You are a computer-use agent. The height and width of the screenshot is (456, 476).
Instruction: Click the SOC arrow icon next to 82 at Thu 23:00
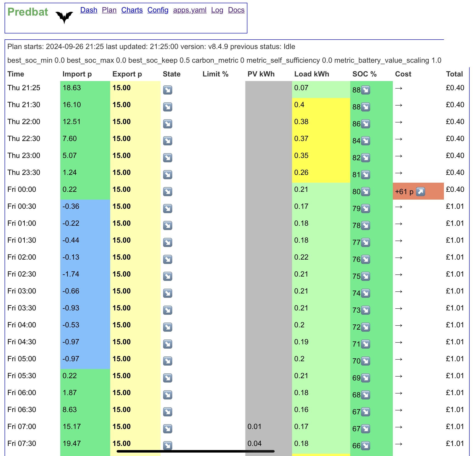[x=366, y=158]
